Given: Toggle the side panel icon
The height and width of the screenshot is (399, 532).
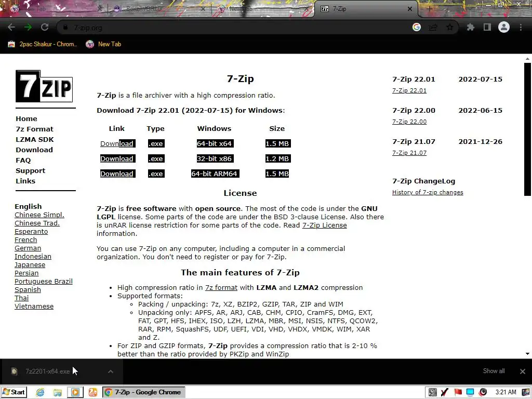Looking at the screenshot, I should pyautogui.click(x=487, y=27).
